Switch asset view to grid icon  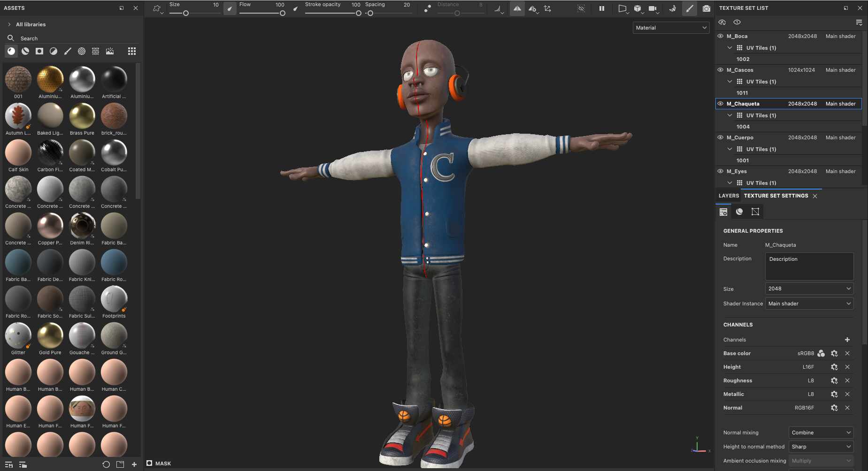tap(132, 51)
